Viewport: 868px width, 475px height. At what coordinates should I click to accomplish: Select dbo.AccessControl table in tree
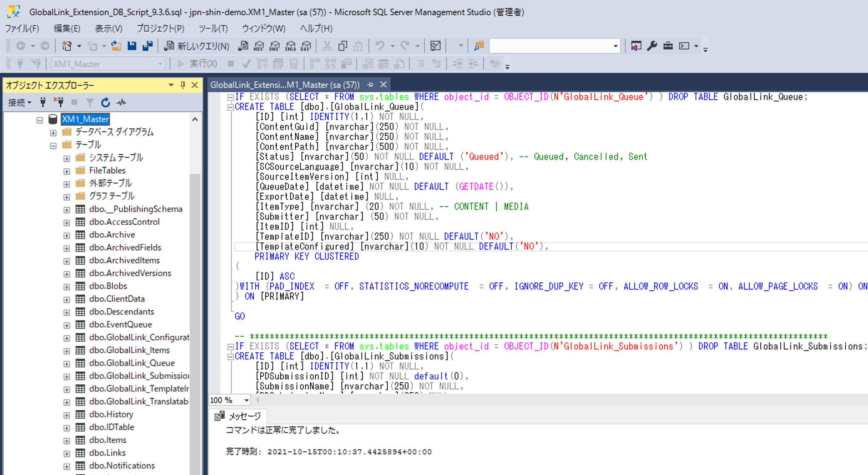(x=124, y=222)
